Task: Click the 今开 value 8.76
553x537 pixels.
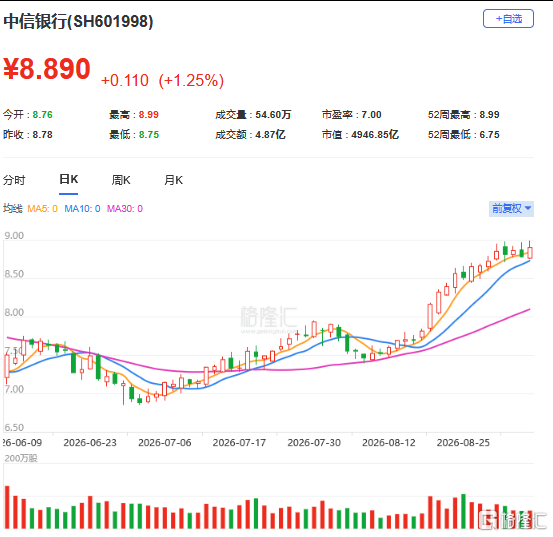Action: (42, 115)
